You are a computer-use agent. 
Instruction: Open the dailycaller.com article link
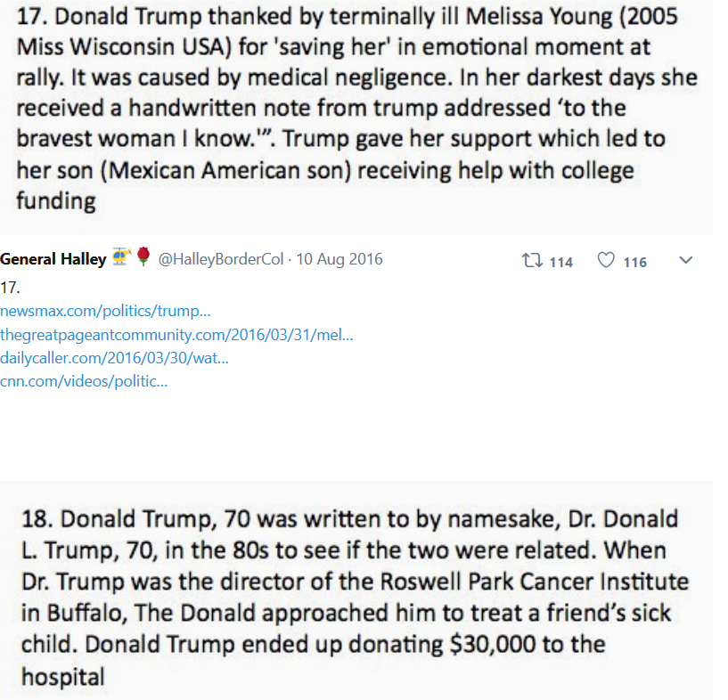(x=114, y=358)
